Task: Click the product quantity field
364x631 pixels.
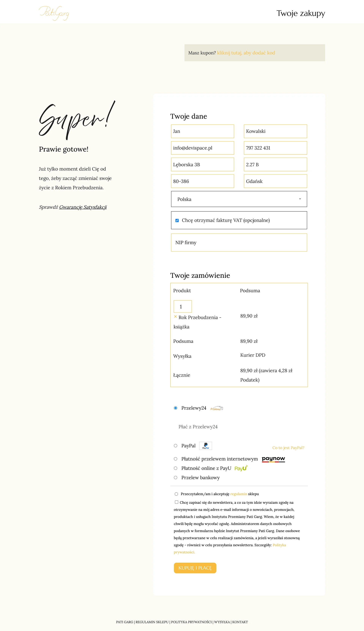Action: (183, 306)
